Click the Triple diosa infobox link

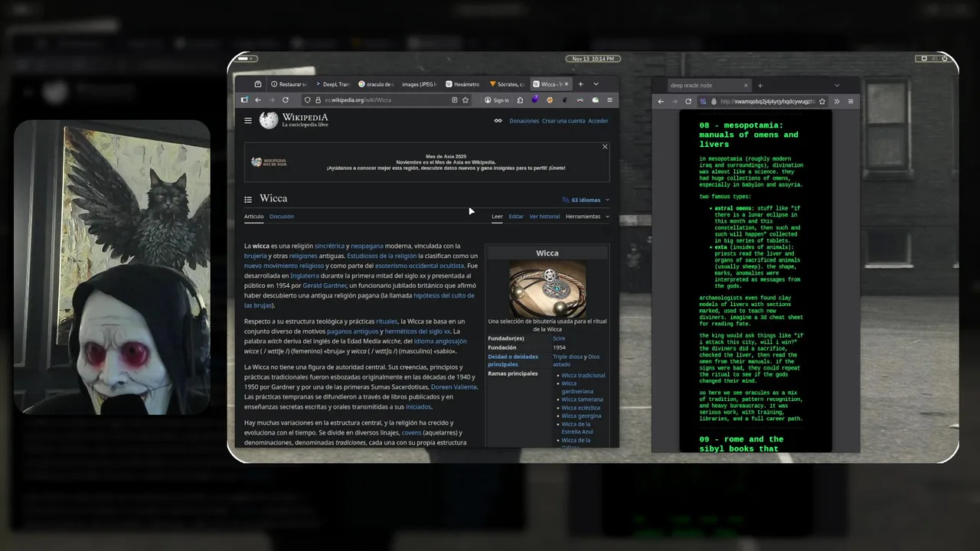568,357
